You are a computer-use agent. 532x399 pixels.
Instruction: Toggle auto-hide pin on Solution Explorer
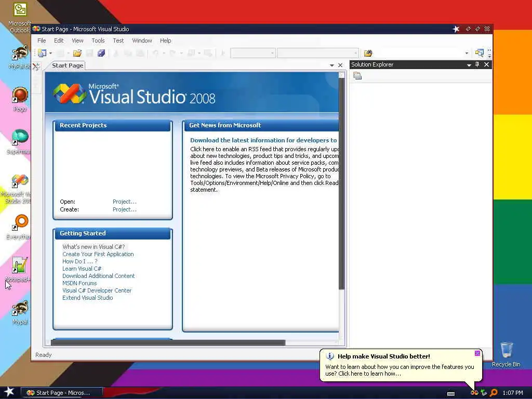(477, 64)
